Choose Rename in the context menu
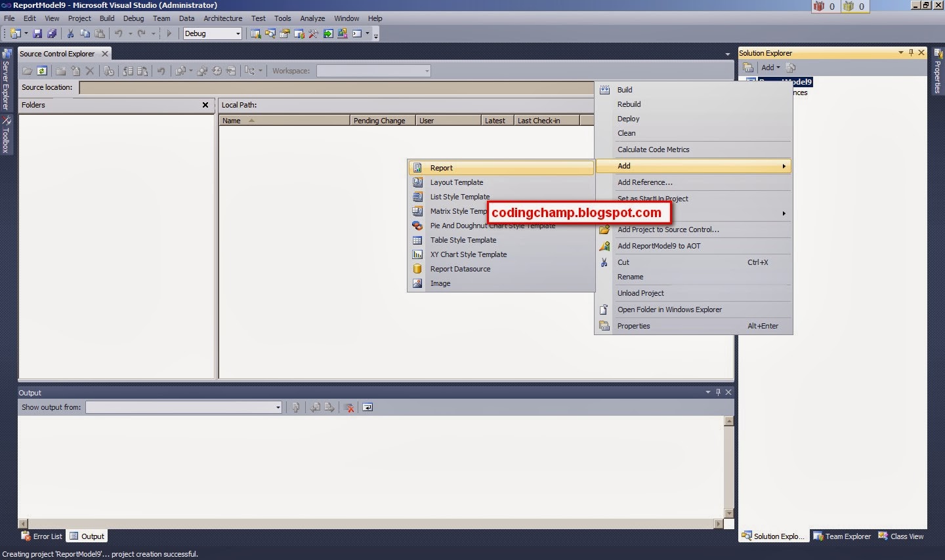The width and height of the screenshot is (945, 560). point(694,277)
